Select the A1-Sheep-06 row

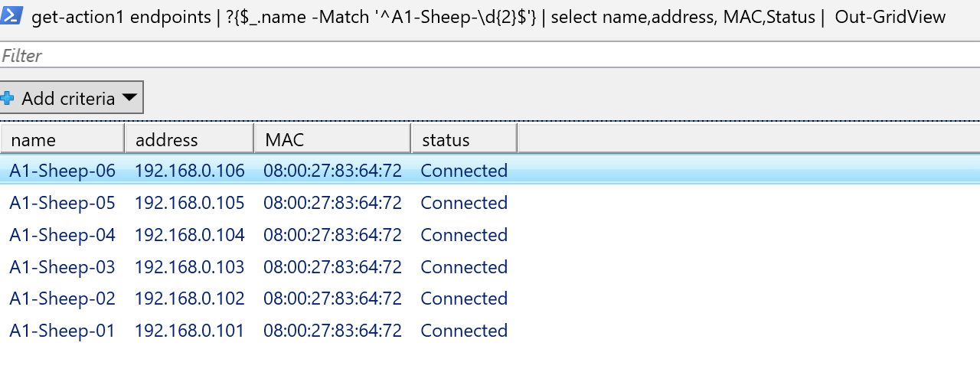pyautogui.click(x=62, y=171)
